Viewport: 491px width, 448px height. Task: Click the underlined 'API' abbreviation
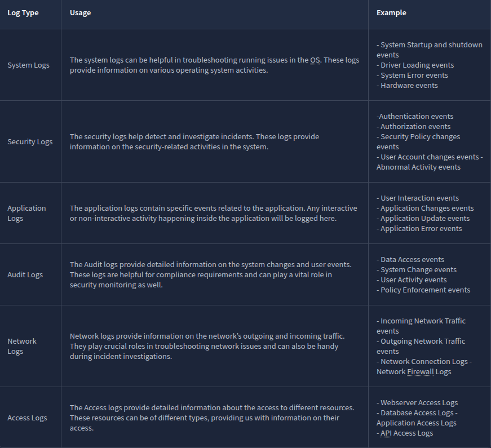pos(386,433)
